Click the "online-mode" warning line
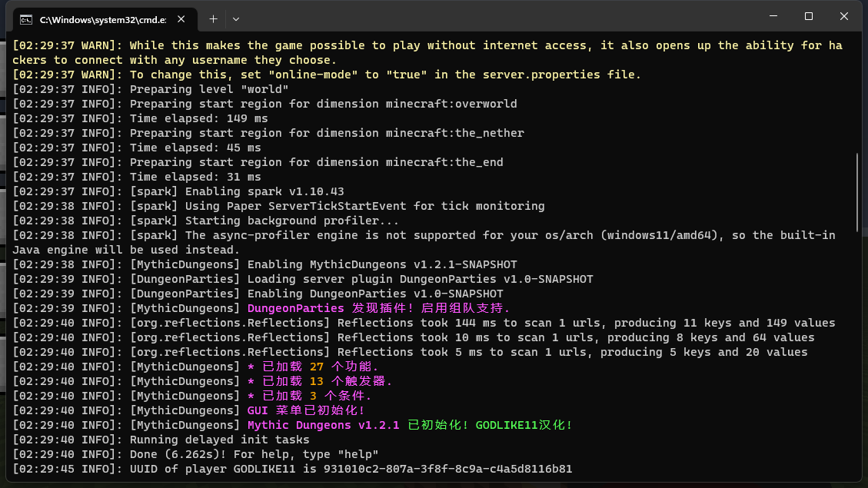This screenshot has height=488, width=868. pyautogui.click(x=384, y=75)
